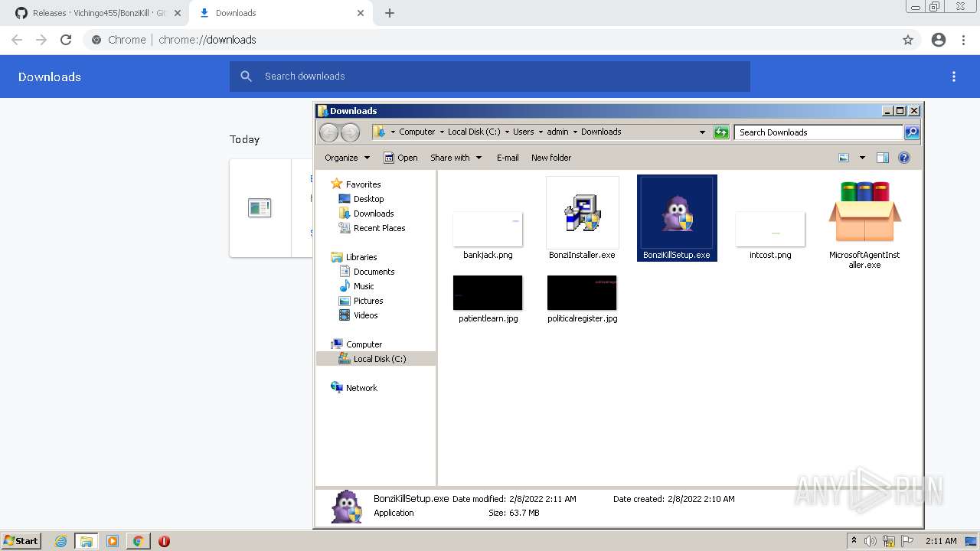
Task: Launch Internet Explorer from taskbar
Action: pos(61,541)
